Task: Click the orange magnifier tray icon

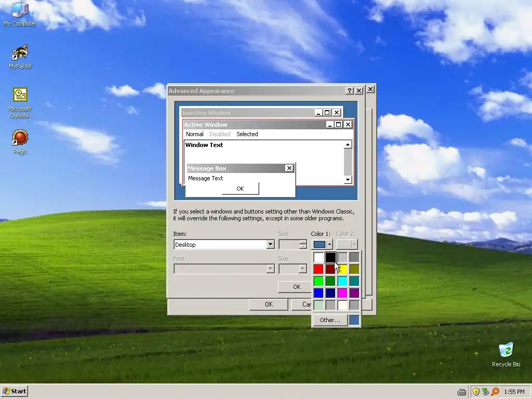Action: [x=495, y=392]
